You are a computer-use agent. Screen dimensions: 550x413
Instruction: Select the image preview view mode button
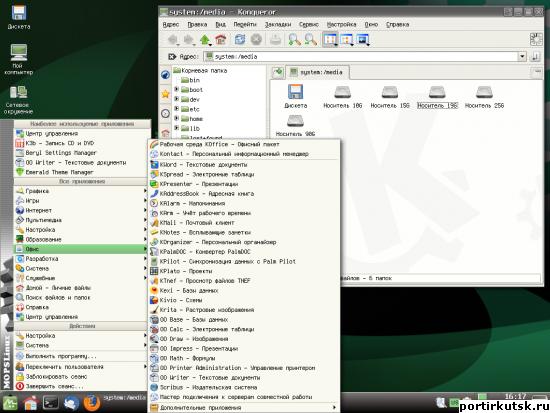pos(362,39)
